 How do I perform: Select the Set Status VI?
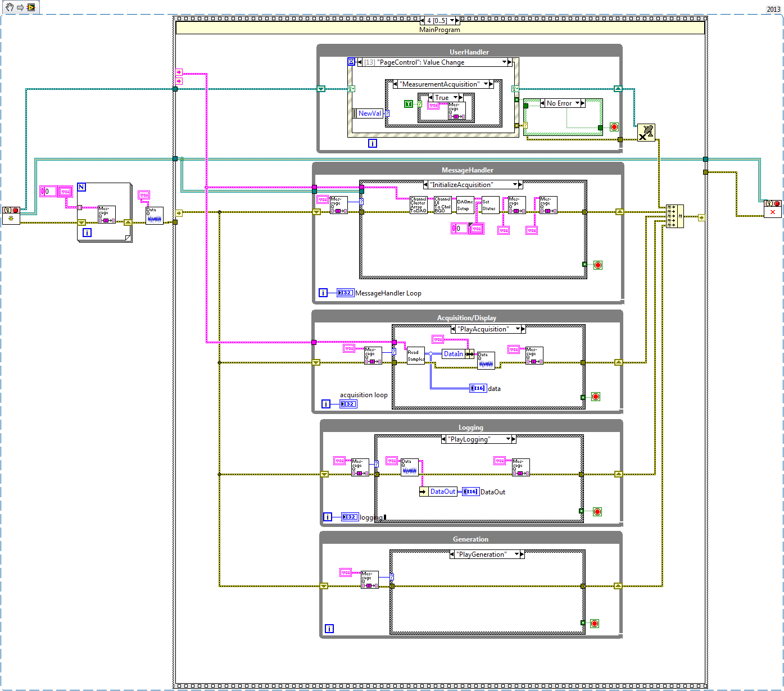click(490, 205)
